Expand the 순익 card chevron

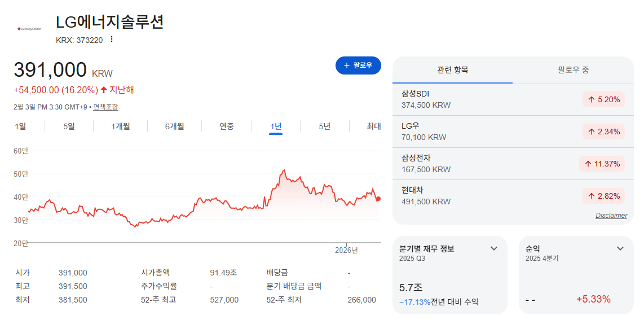click(x=620, y=248)
